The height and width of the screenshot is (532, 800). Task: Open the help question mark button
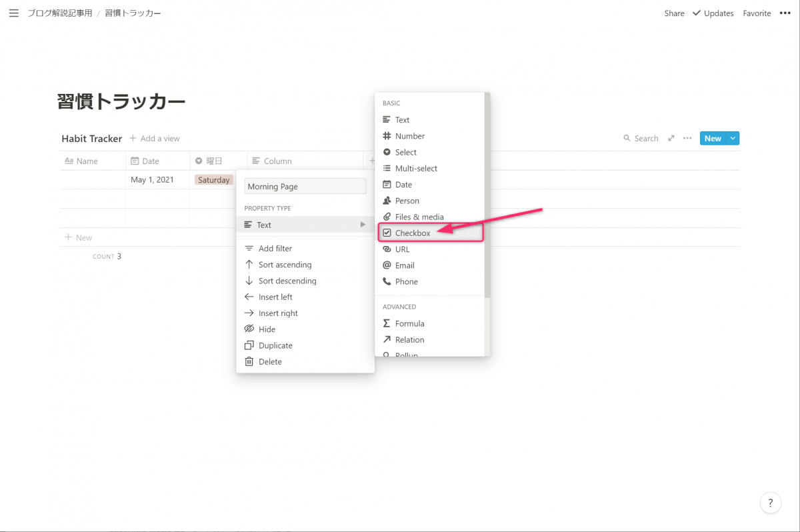[770, 503]
